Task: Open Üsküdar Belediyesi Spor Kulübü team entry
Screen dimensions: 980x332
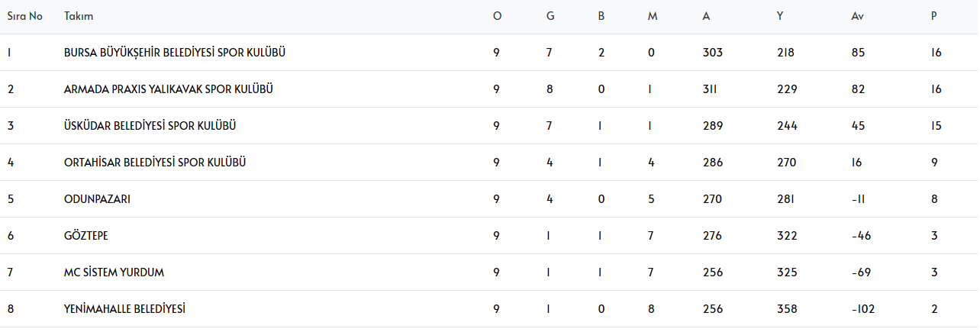Action: pyautogui.click(x=150, y=126)
